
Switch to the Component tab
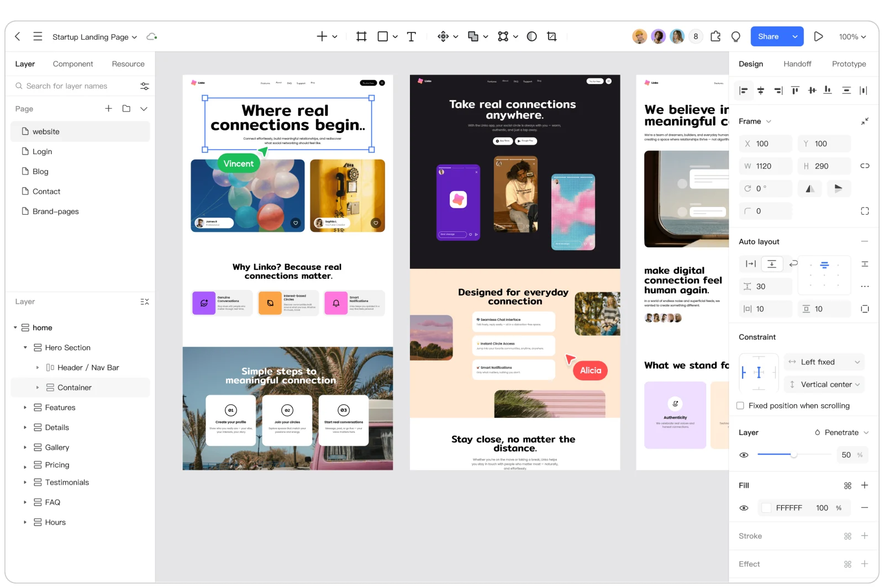coord(73,64)
